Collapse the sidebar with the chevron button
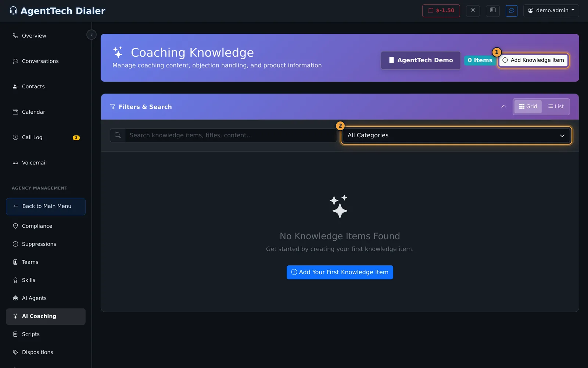 [x=92, y=35]
